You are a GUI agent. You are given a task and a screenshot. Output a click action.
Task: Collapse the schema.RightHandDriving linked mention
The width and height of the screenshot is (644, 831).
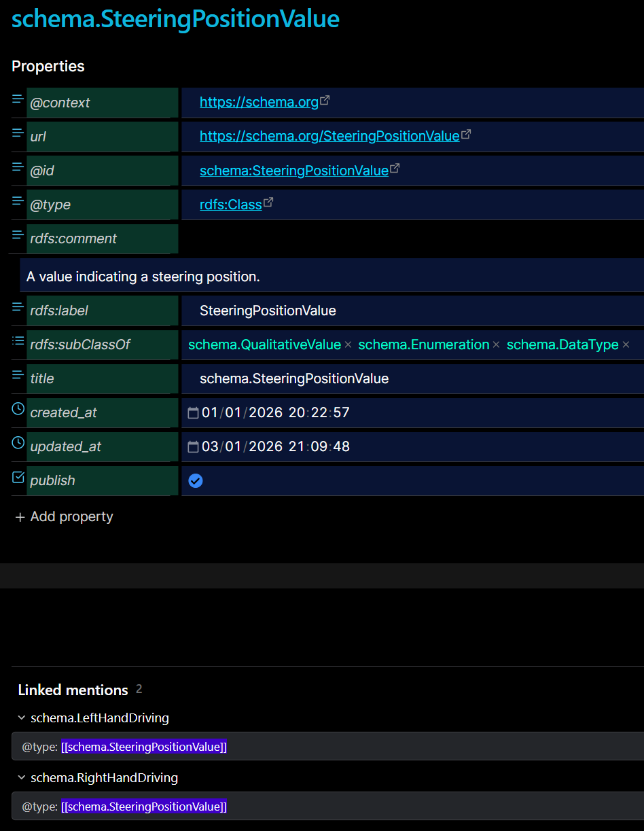pyautogui.click(x=22, y=778)
